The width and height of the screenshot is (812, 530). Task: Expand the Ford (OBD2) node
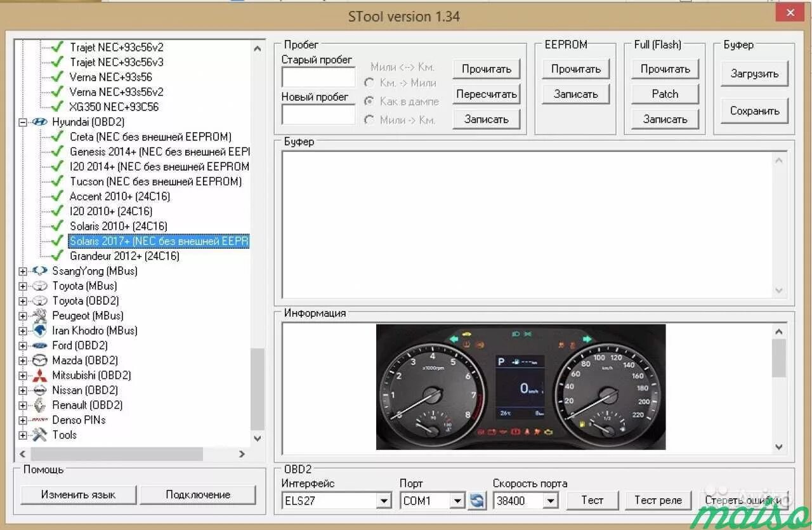[x=23, y=346]
